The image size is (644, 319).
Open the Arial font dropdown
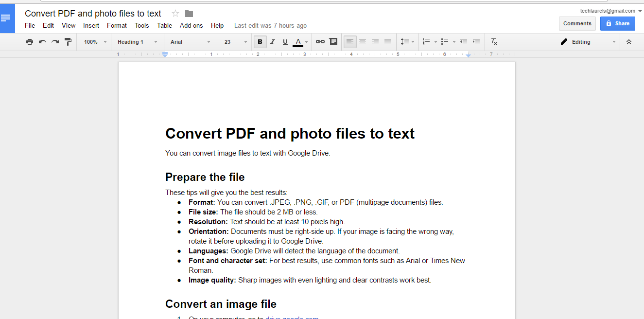[x=190, y=42]
